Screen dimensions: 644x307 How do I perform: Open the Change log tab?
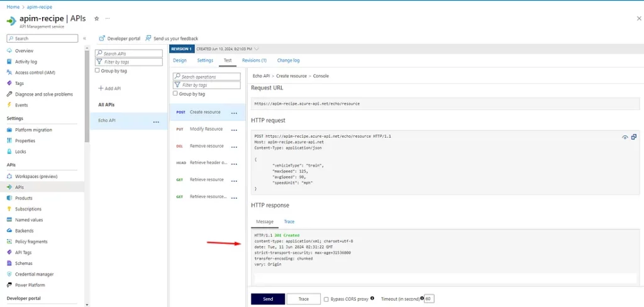(x=288, y=60)
